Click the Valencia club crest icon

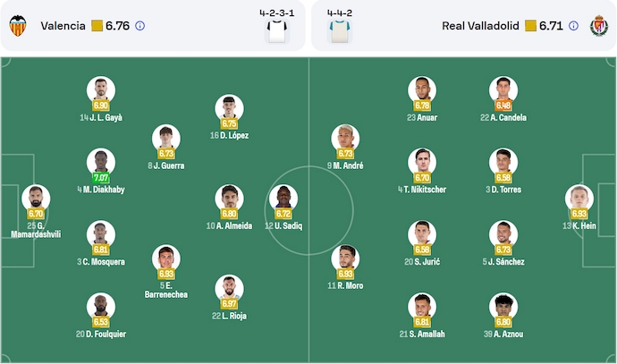pyautogui.click(x=17, y=26)
